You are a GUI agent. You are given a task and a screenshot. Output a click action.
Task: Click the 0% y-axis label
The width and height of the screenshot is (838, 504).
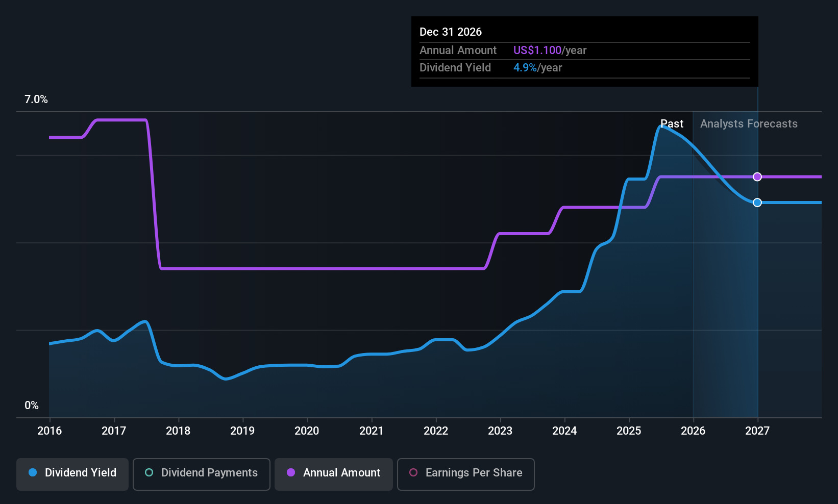pos(32,406)
